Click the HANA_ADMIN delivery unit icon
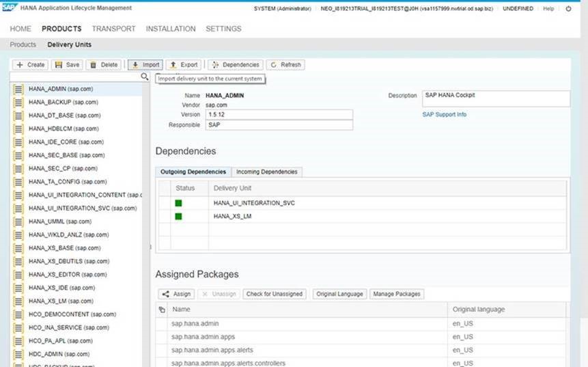Image resolution: width=588 pixels, height=367 pixels. pos(18,90)
